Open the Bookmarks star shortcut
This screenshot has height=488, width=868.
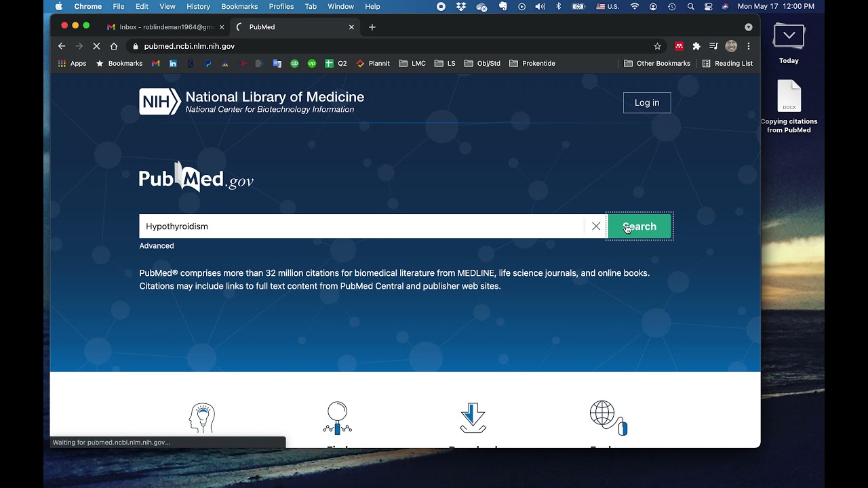pos(119,64)
